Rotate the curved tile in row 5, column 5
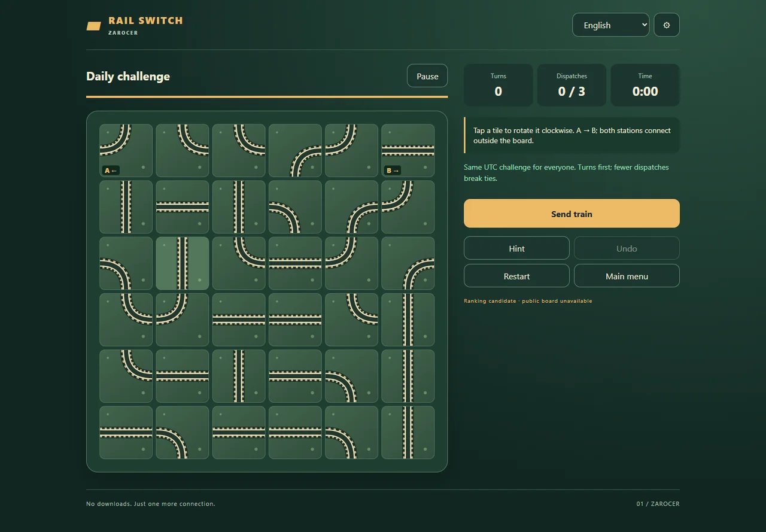This screenshot has width=766, height=532. (351, 376)
